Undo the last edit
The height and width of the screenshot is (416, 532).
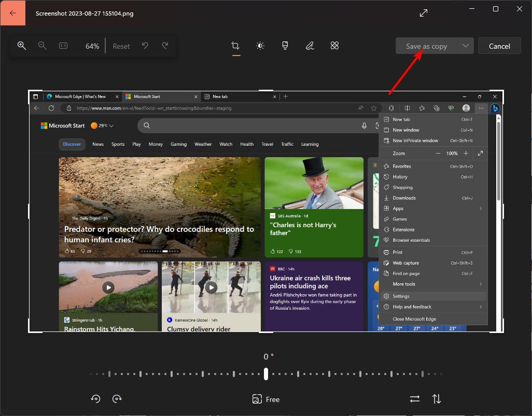click(145, 46)
